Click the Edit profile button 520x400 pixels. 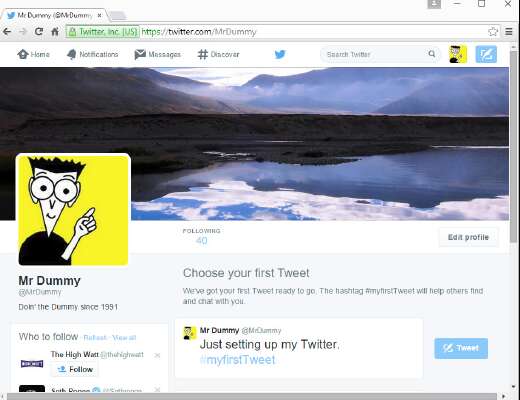[x=468, y=237]
